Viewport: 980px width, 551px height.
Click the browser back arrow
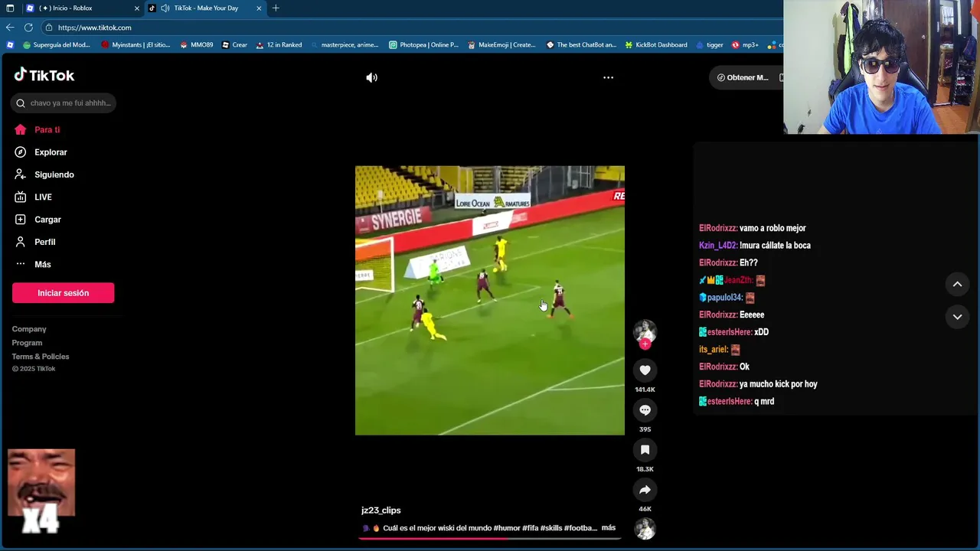coord(10,28)
